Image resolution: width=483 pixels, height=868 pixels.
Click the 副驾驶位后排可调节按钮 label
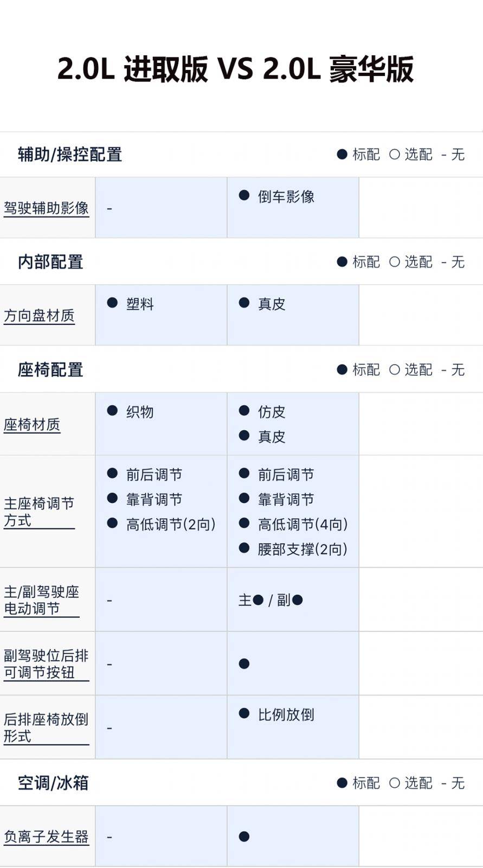point(46,663)
